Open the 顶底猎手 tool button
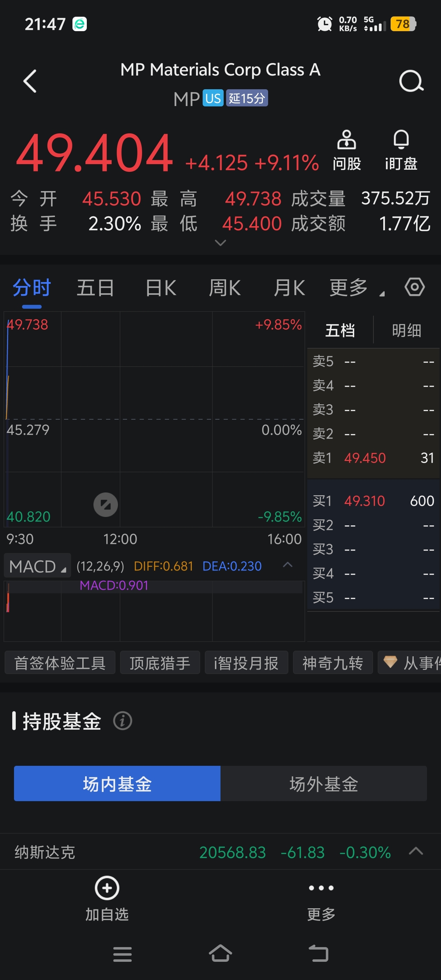Image resolution: width=441 pixels, height=980 pixels. point(160,663)
